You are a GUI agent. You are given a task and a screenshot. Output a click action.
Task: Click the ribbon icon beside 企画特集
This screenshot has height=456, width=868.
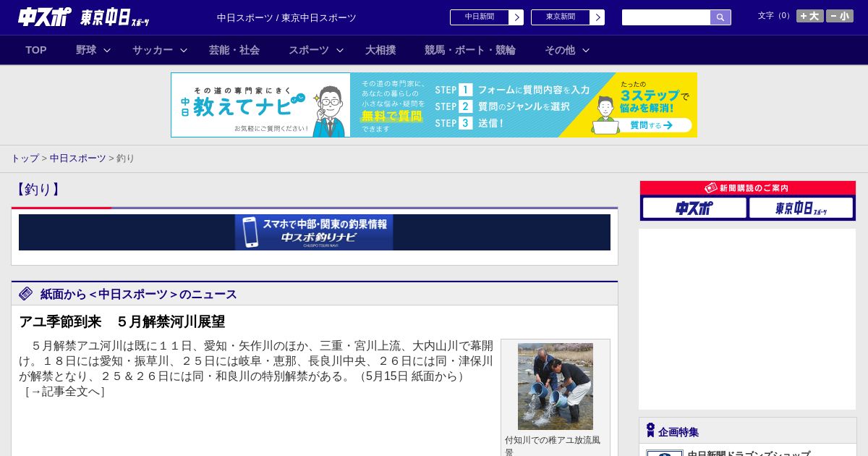(650, 431)
